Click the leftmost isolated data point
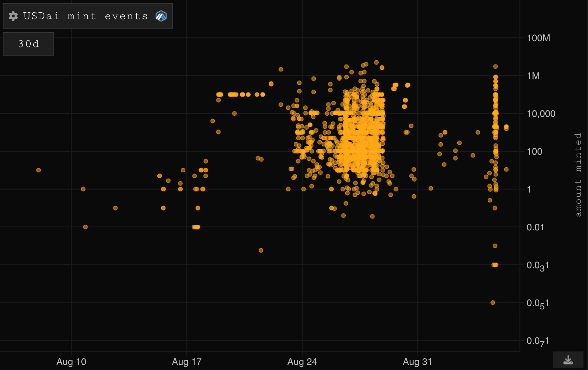The height and width of the screenshot is (370, 588). pyautogui.click(x=38, y=170)
